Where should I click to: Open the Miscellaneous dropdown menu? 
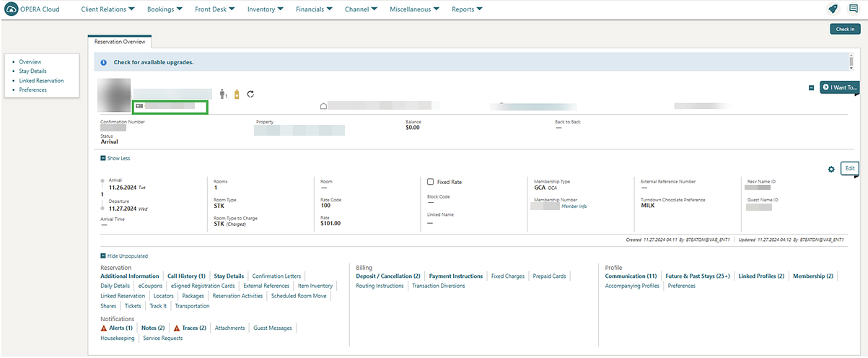415,9
